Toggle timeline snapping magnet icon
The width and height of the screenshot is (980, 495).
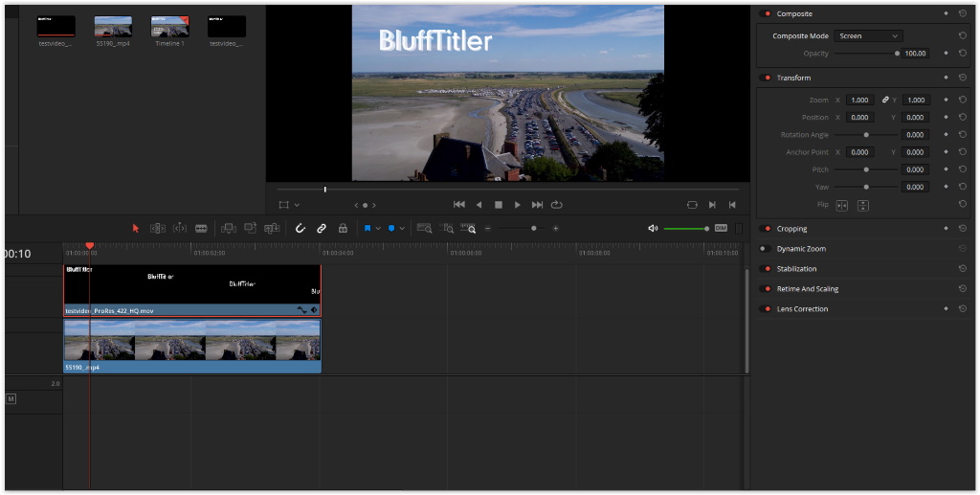point(300,228)
